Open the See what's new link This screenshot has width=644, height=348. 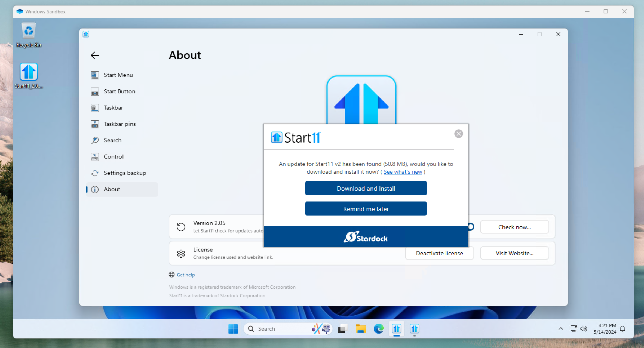click(x=403, y=172)
